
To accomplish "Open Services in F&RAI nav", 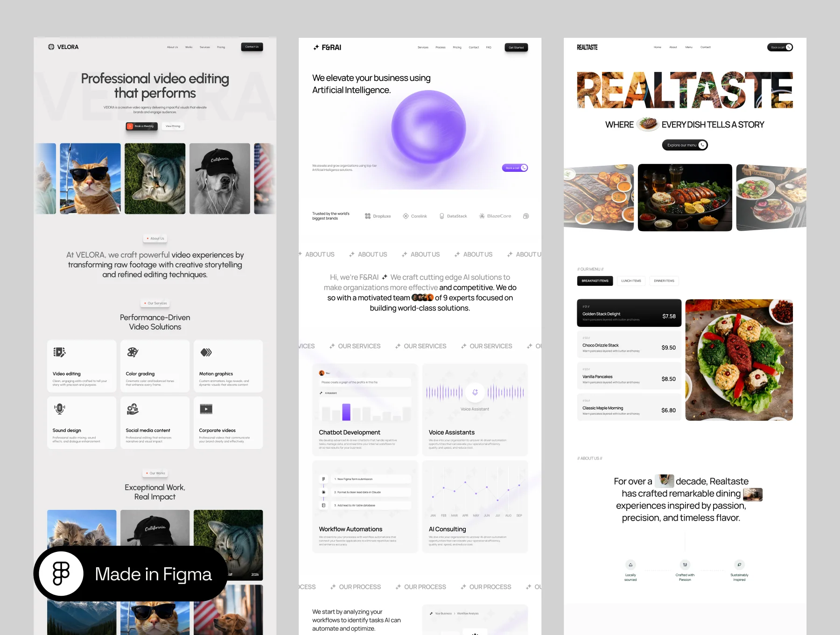I will (423, 47).
